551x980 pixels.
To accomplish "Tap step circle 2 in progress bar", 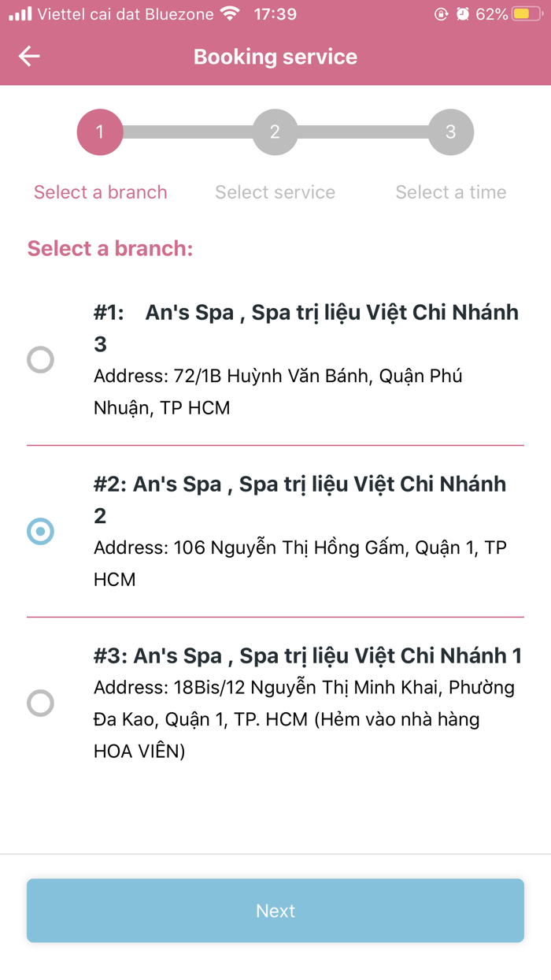I will click(275, 132).
